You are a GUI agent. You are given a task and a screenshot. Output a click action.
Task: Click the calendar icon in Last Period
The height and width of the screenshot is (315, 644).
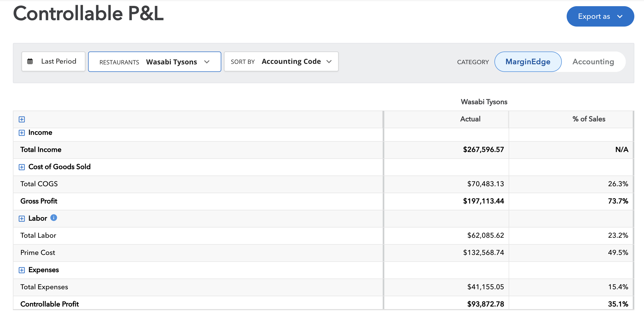30,61
